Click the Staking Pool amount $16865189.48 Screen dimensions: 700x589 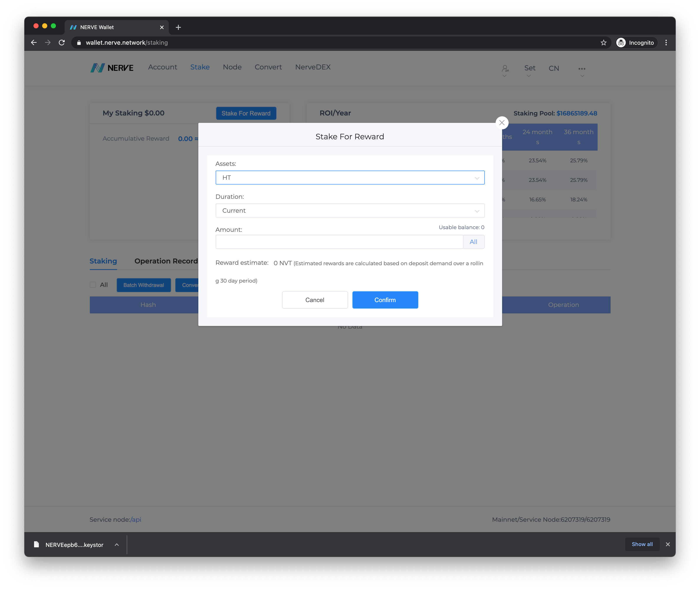point(577,114)
